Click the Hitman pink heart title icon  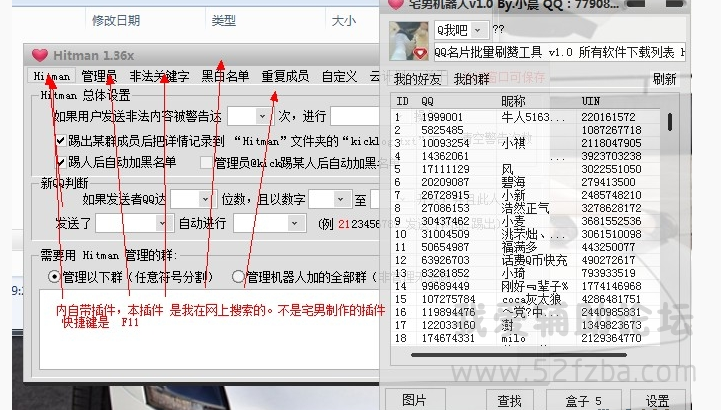(40, 56)
